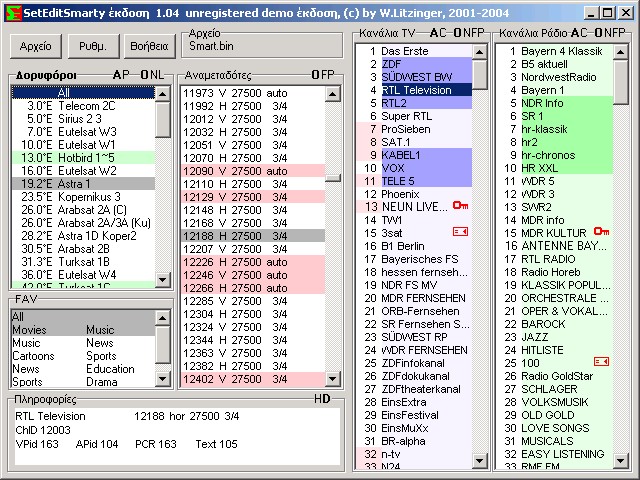
Task: Click the HD label in the info panel
Action: (321, 399)
